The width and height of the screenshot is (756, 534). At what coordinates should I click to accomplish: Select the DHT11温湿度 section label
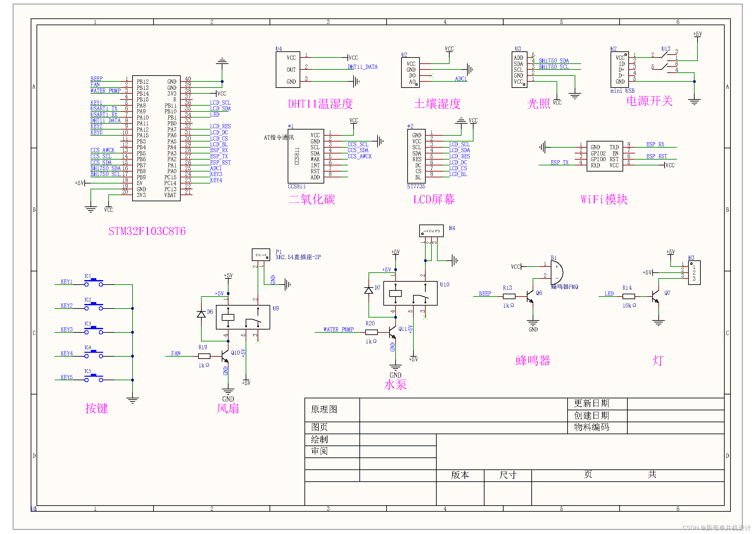point(320,104)
